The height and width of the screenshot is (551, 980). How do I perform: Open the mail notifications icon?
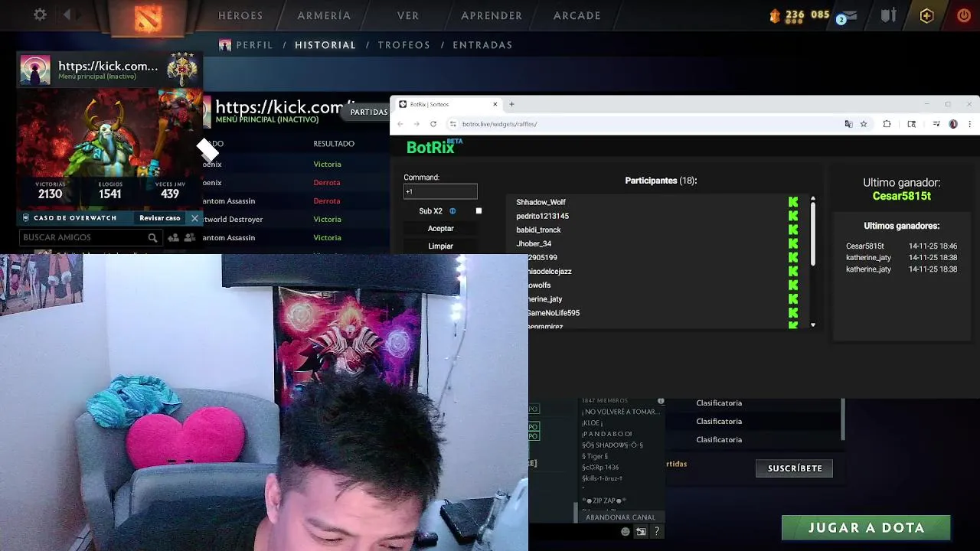pyautogui.click(x=848, y=15)
